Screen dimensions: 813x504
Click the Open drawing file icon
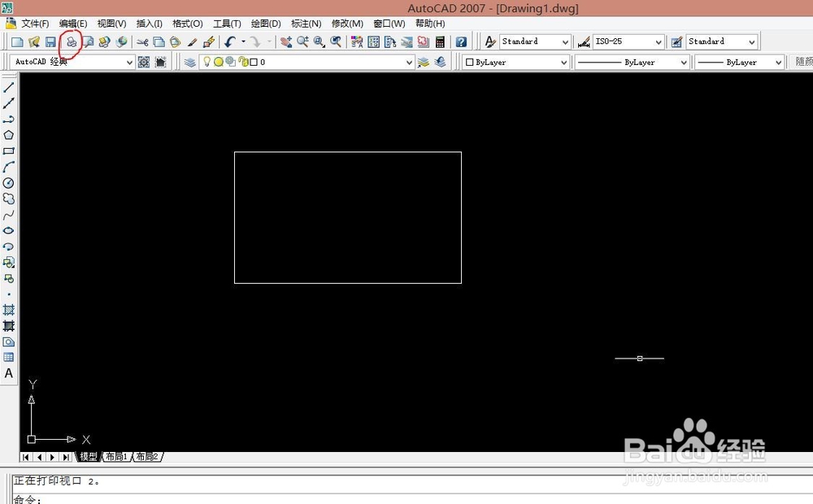coord(34,42)
